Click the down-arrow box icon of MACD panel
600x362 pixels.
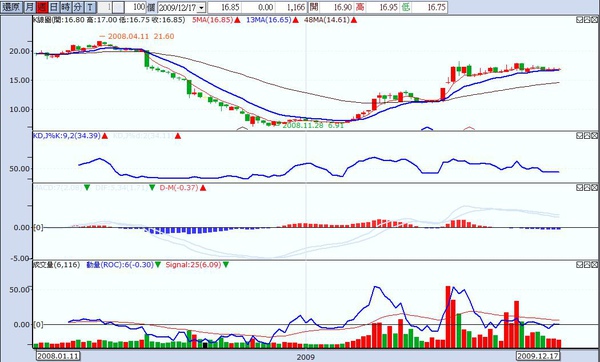pos(580,188)
